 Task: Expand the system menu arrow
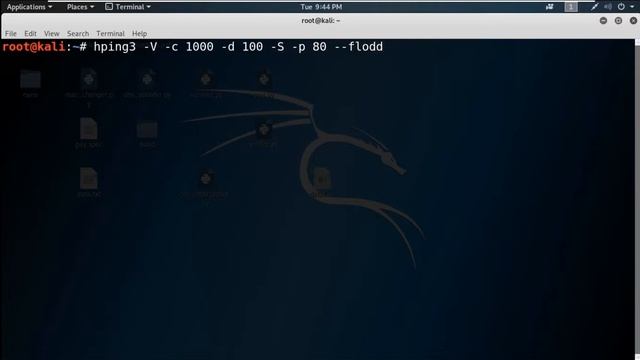(632, 7)
